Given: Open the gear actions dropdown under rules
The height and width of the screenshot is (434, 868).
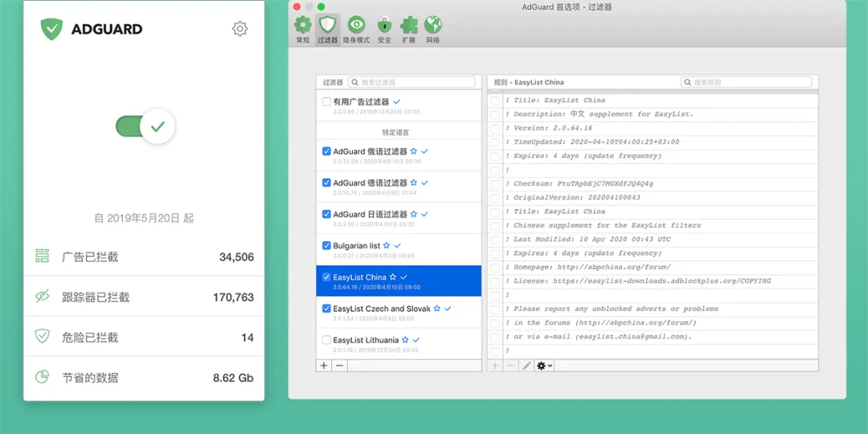Looking at the screenshot, I should point(544,366).
